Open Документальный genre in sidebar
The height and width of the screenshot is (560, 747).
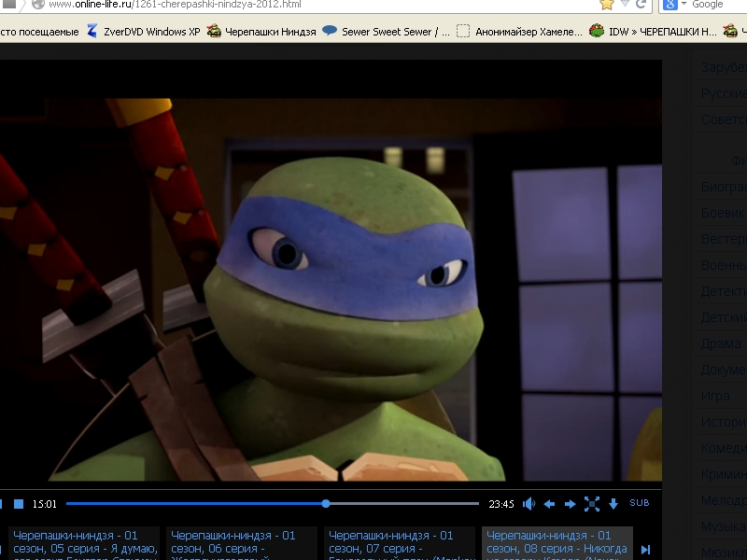point(724,370)
